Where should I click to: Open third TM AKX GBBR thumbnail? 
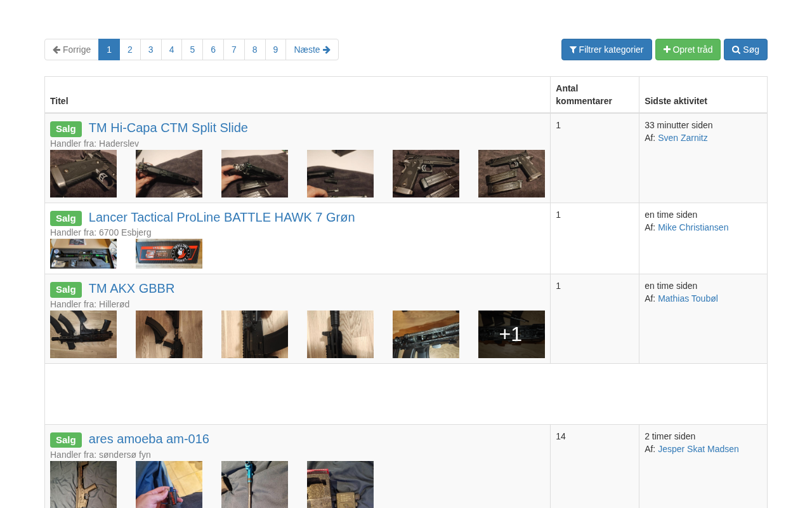pyautogui.click(x=254, y=334)
